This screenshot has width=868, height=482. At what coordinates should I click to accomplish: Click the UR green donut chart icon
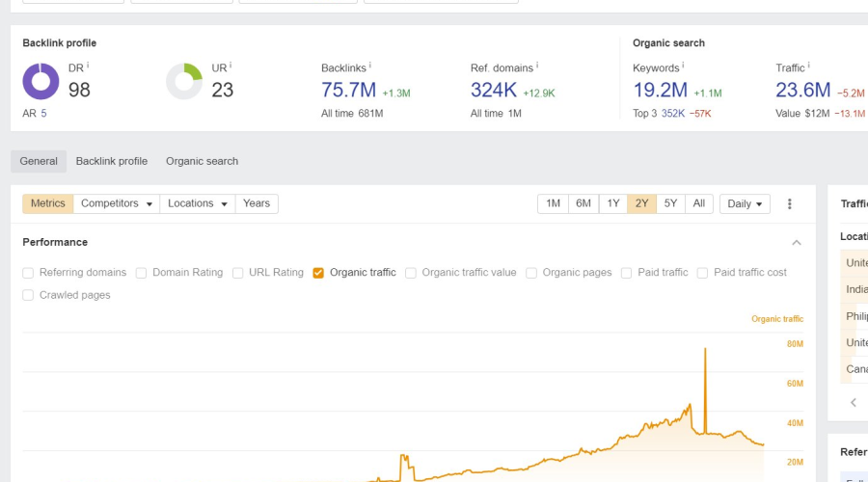pos(184,82)
